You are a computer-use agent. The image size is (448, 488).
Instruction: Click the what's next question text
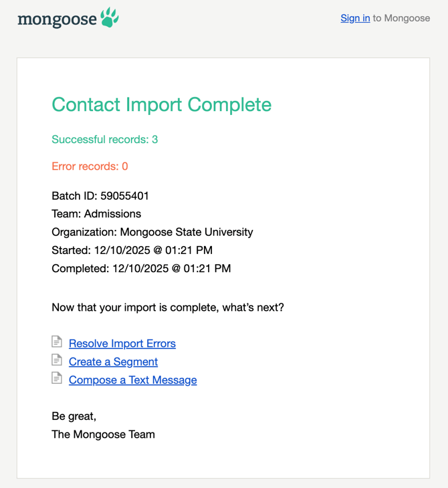point(168,308)
